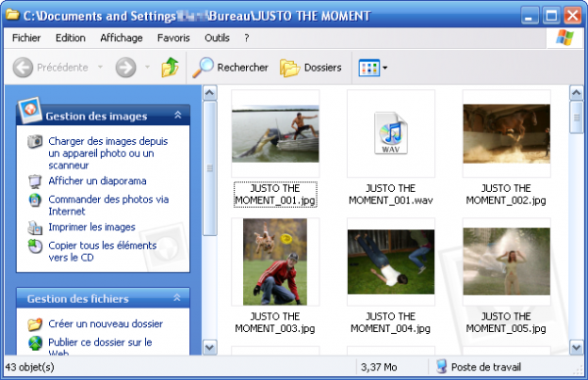Click the JUSTO THE MOMENT_005.jpg file name
This screenshot has width=588, height=380.
[x=507, y=322]
